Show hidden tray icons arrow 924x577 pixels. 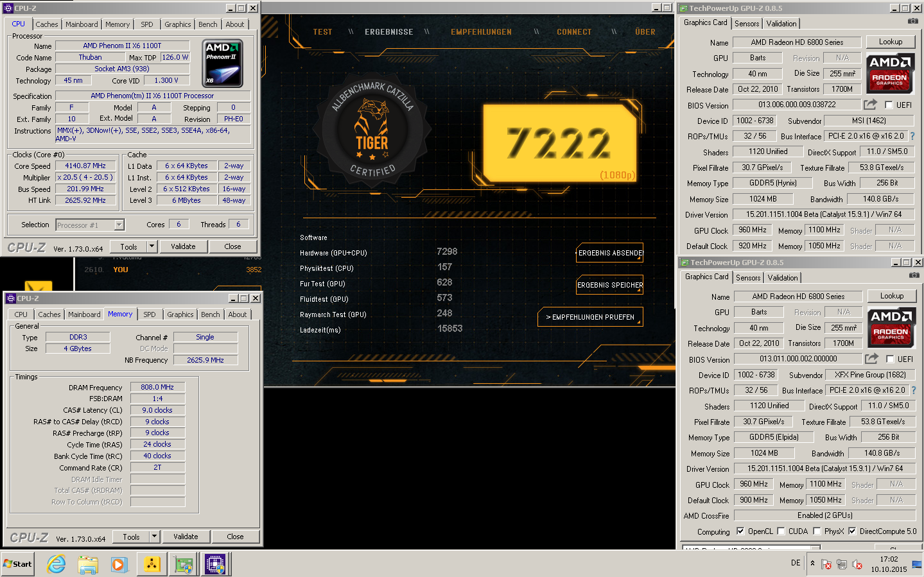pos(813,564)
